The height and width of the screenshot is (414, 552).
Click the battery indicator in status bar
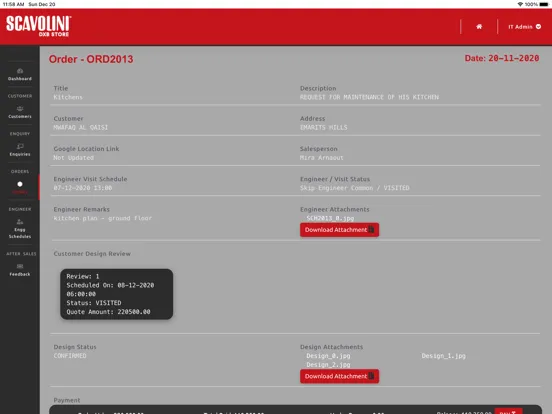(544, 4)
